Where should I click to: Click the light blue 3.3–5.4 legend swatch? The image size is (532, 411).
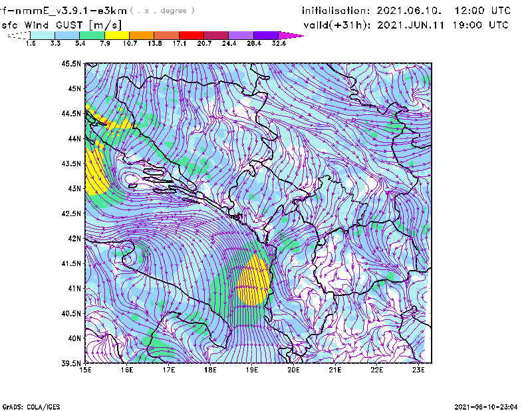67,35
